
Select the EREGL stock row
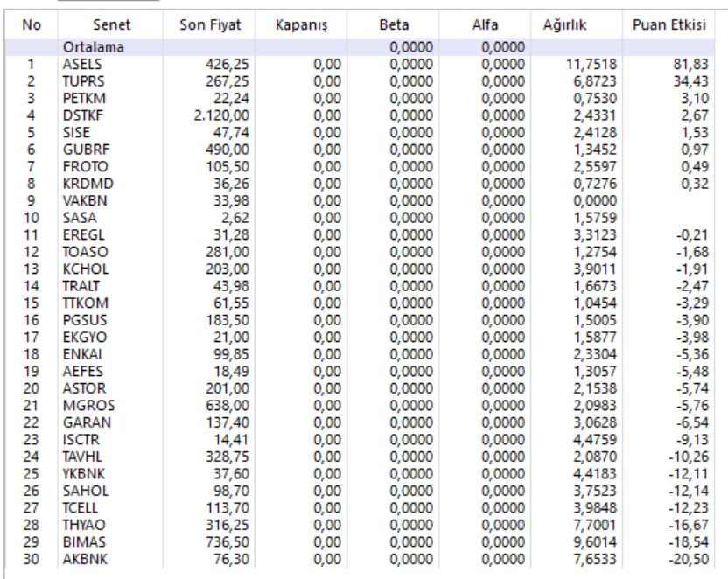pos(360,234)
